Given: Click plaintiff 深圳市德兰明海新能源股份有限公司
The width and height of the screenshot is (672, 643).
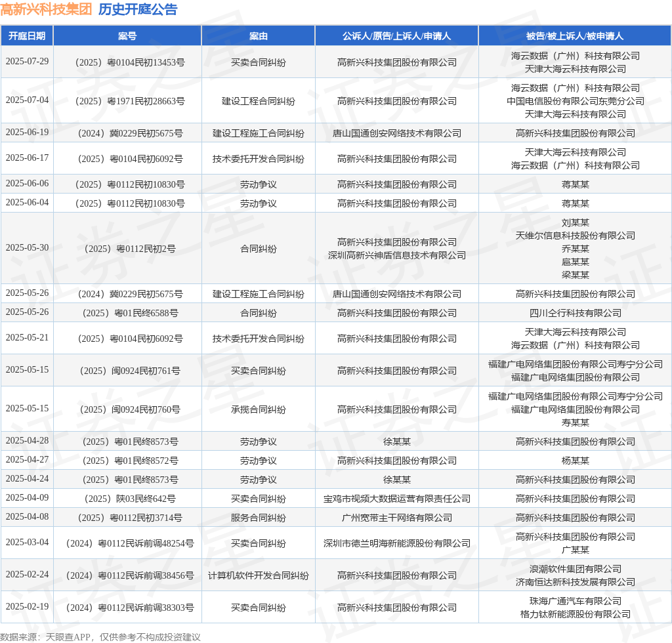Looking at the screenshot, I should pos(397,544).
